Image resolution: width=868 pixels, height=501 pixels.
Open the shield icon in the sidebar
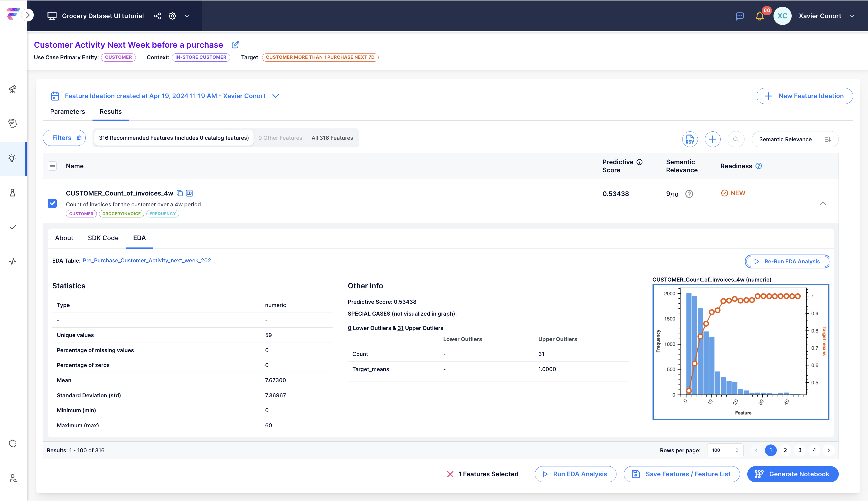[13, 443]
